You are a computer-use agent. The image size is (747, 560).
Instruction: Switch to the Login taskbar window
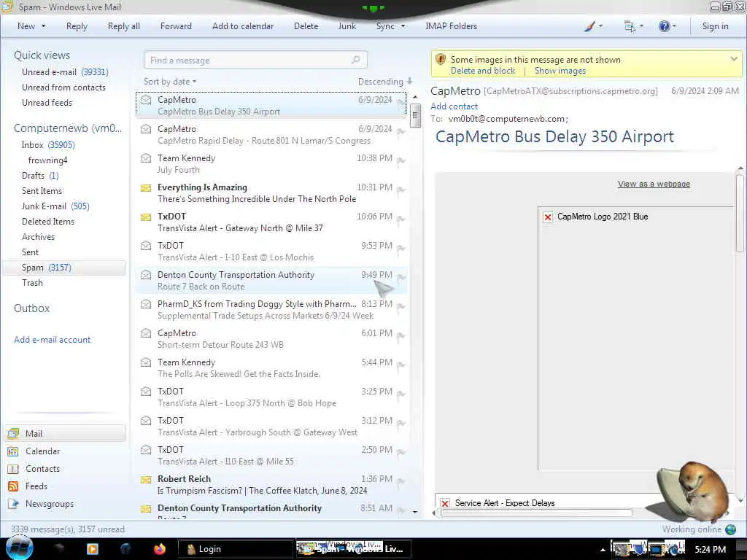(x=236, y=549)
